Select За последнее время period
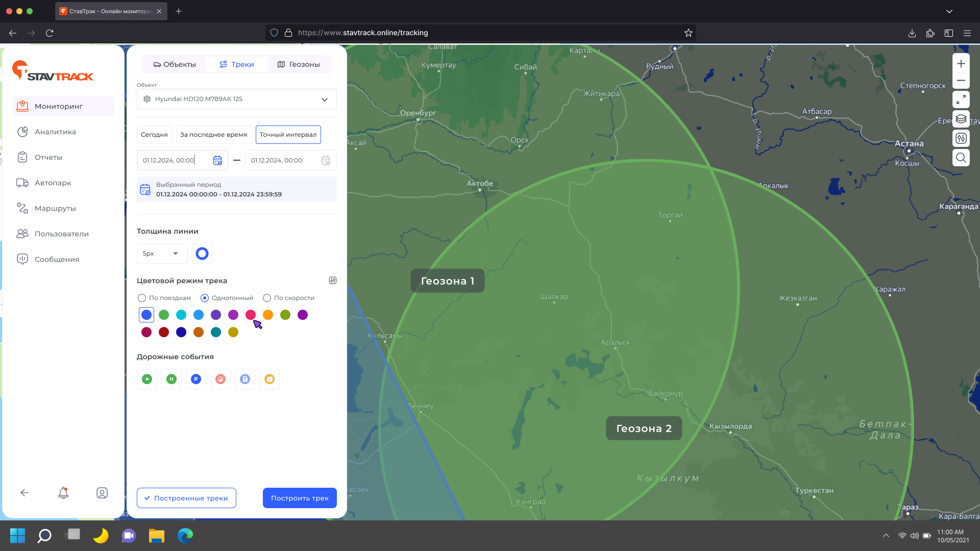Viewport: 980px width, 551px height. [213, 135]
